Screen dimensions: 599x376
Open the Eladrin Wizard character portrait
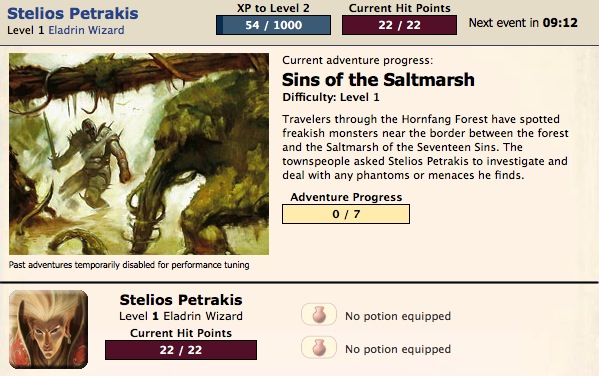[x=49, y=329]
